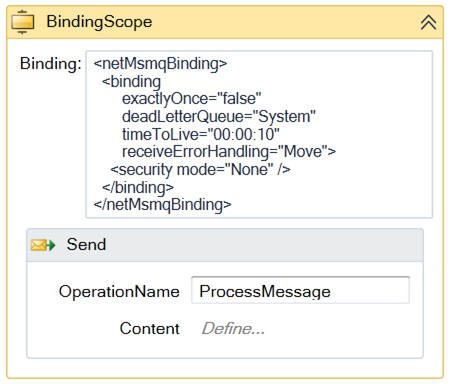Select the BindingScope title text
Viewport: 450px width, 384px height.
99,22
